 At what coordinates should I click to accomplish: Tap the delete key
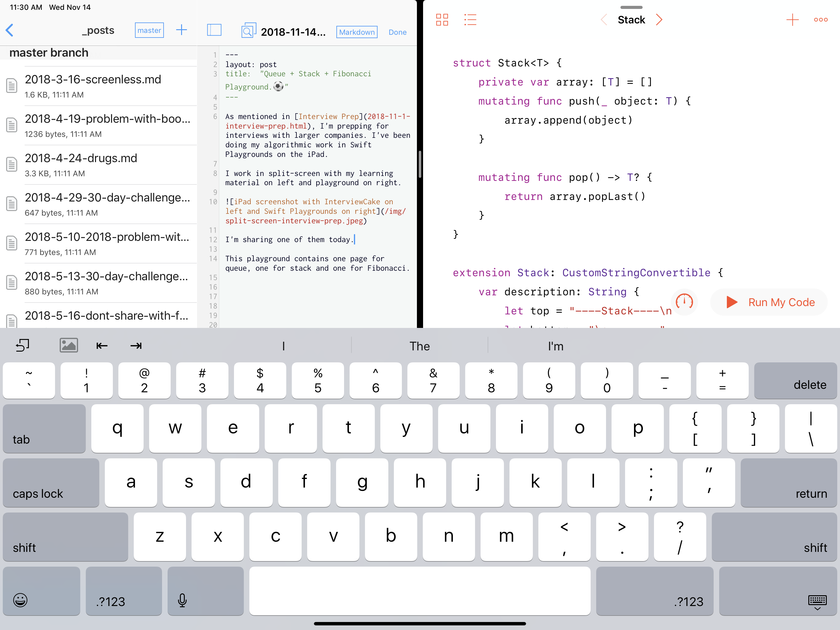click(x=795, y=380)
